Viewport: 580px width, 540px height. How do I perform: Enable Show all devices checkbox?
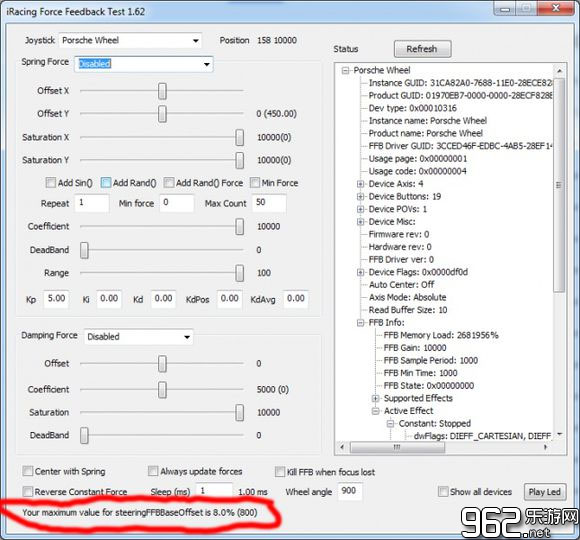(x=443, y=492)
